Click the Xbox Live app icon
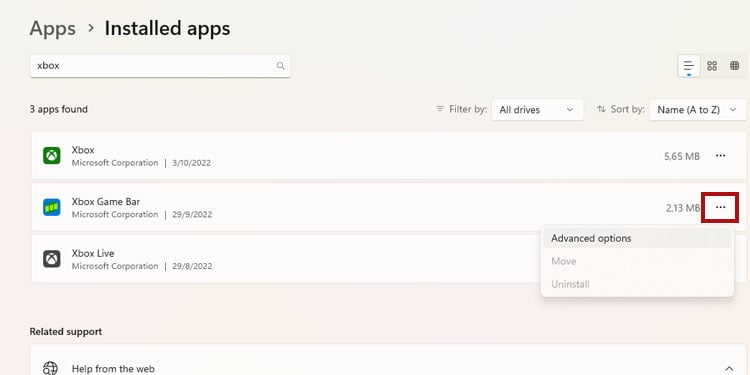 (x=52, y=259)
